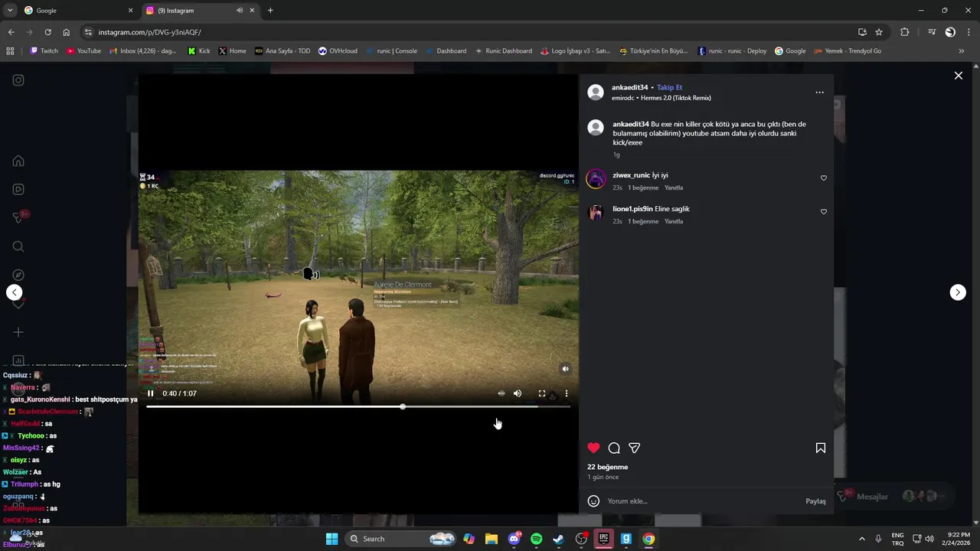
Task: View the 22 beğenme likes list
Action: click(607, 467)
